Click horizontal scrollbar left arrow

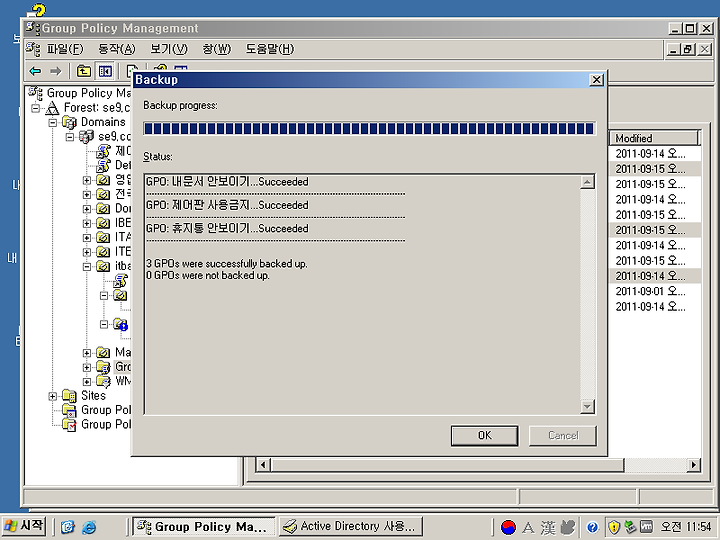pyautogui.click(x=263, y=465)
